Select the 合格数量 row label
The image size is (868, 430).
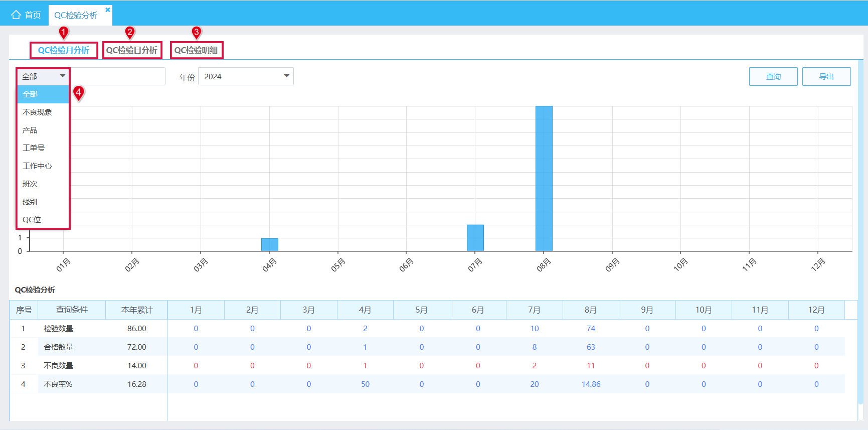58,347
